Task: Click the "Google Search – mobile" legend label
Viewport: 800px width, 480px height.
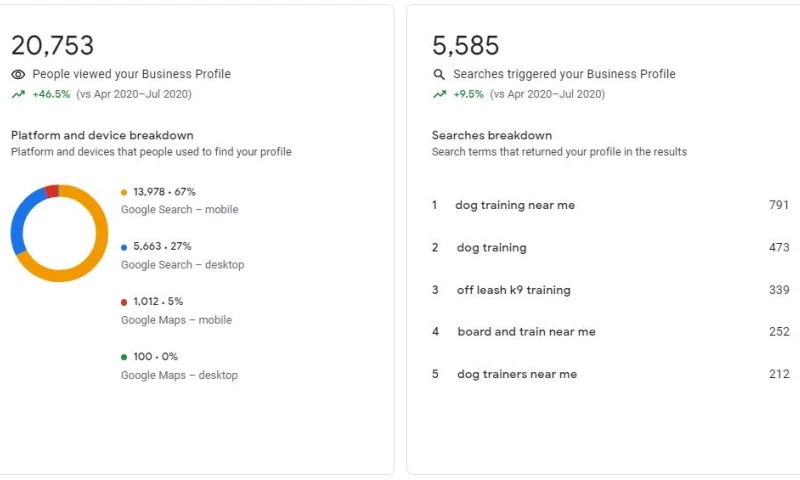Action: click(x=180, y=210)
